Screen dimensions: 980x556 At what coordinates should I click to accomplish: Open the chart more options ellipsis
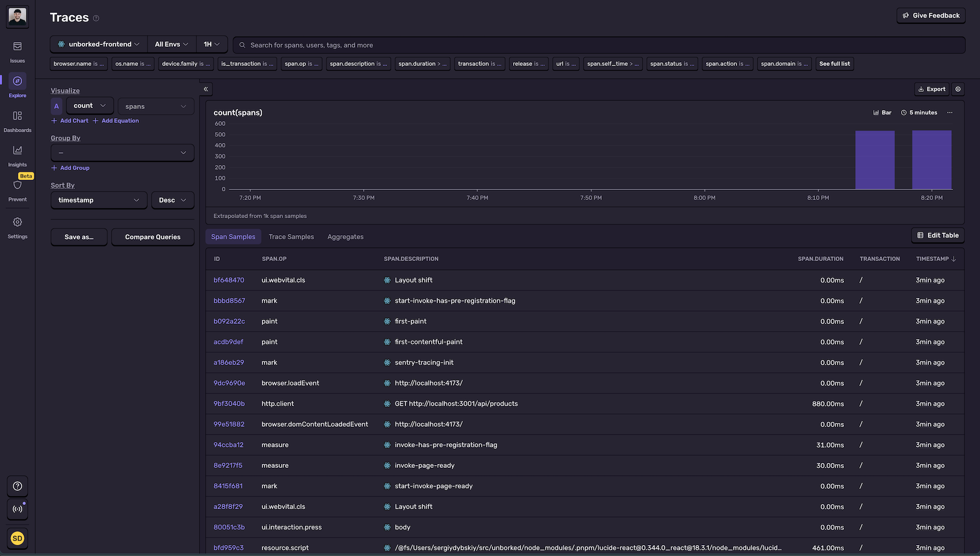[950, 112]
